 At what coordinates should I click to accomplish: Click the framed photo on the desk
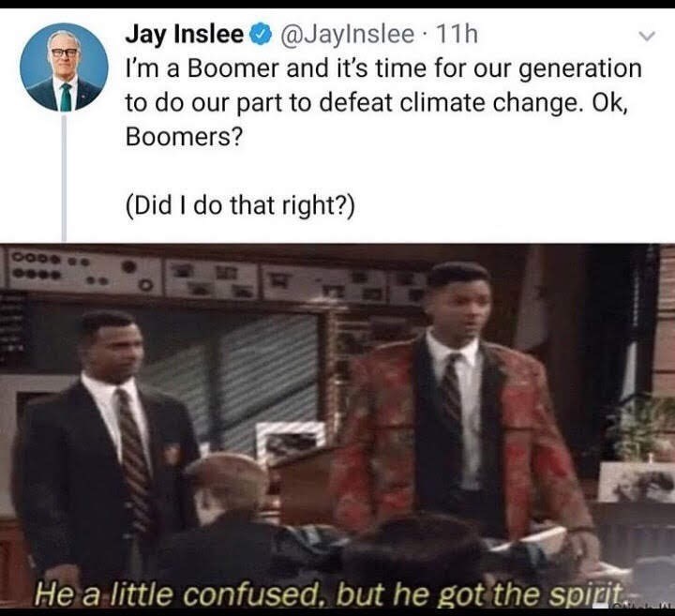[x=291, y=442]
